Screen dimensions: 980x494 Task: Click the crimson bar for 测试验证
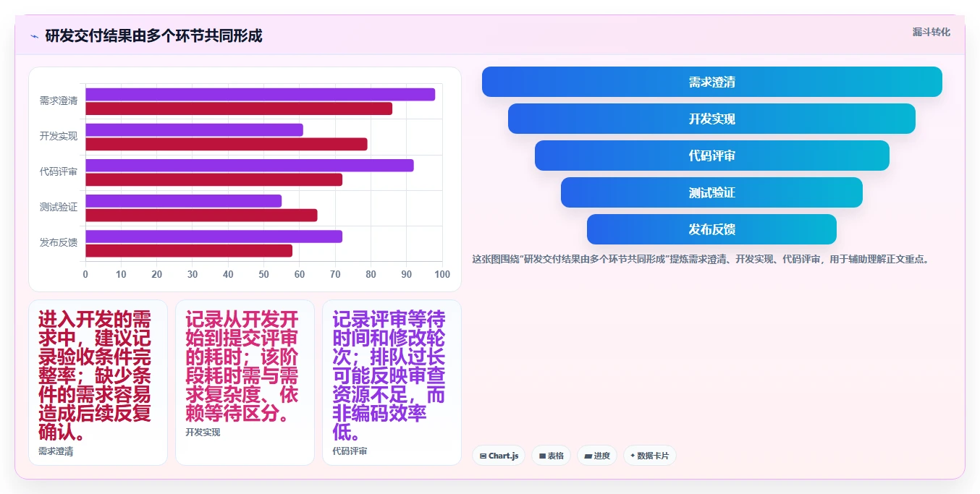(x=201, y=215)
